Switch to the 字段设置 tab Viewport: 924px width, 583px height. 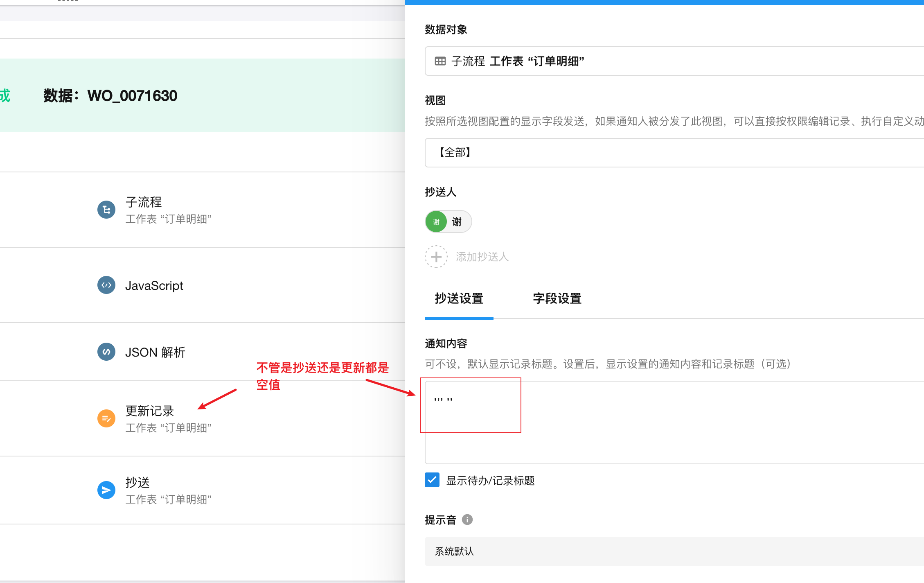pyautogui.click(x=557, y=298)
